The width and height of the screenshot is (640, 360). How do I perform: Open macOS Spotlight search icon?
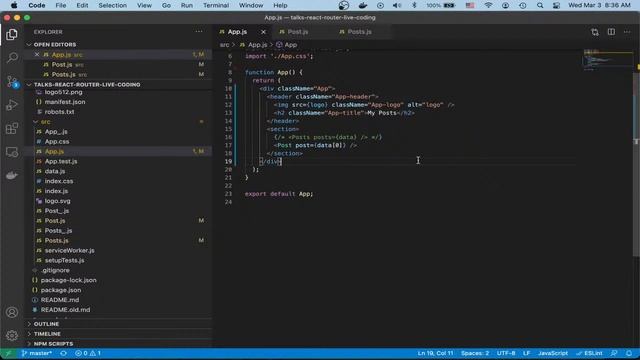(540, 5)
